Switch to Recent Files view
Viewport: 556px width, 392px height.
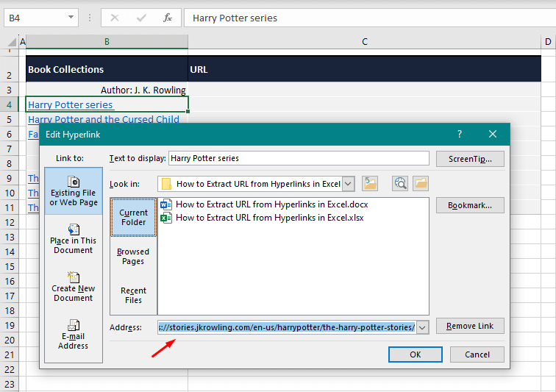133,295
